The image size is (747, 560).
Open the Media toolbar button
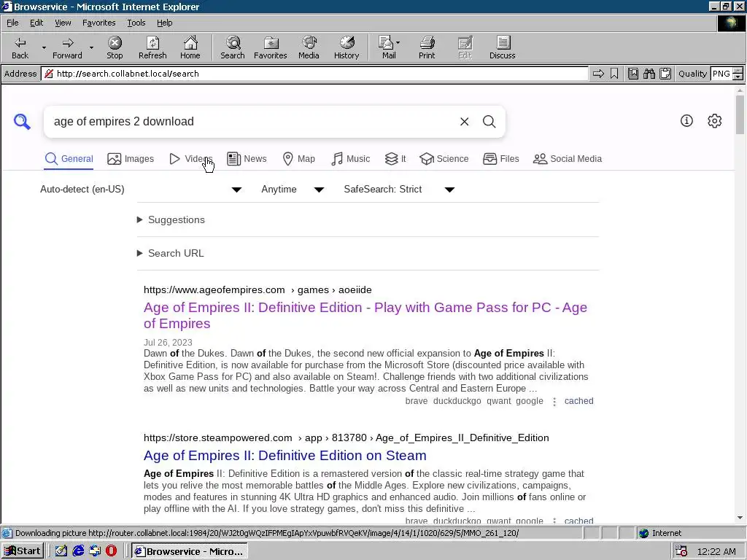[x=309, y=47]
